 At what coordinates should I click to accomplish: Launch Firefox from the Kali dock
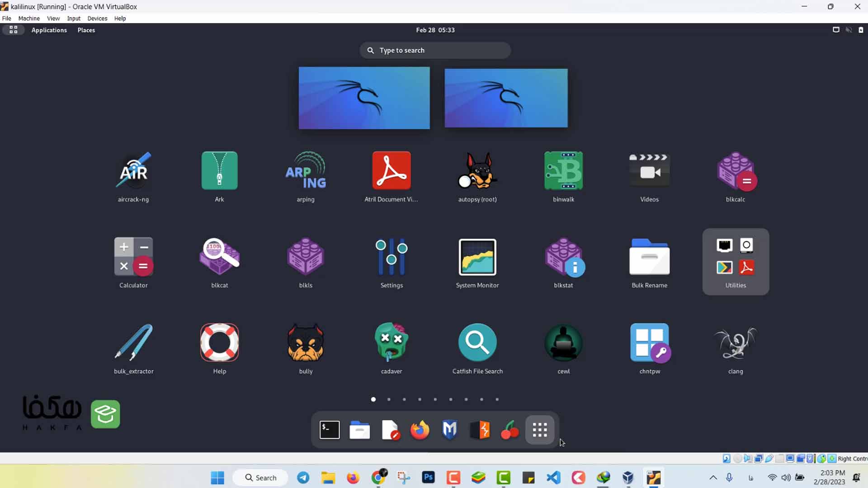[420, 430]
